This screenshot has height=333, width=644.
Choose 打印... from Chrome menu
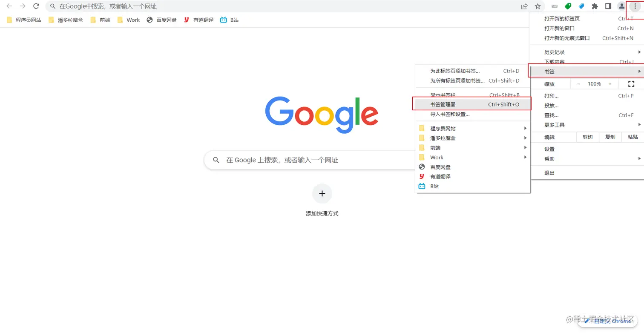click(587, 96)
